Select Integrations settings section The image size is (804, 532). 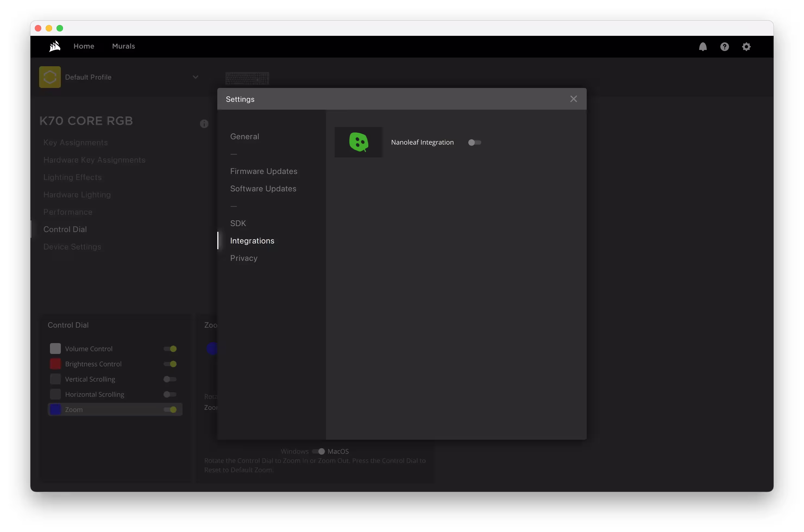coord(252,240)
